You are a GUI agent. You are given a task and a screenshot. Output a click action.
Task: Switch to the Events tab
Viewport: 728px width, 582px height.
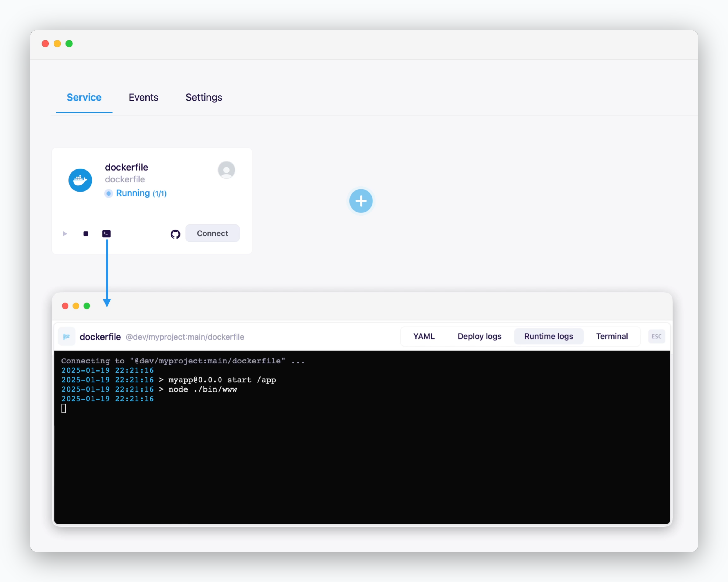point(144,97)
